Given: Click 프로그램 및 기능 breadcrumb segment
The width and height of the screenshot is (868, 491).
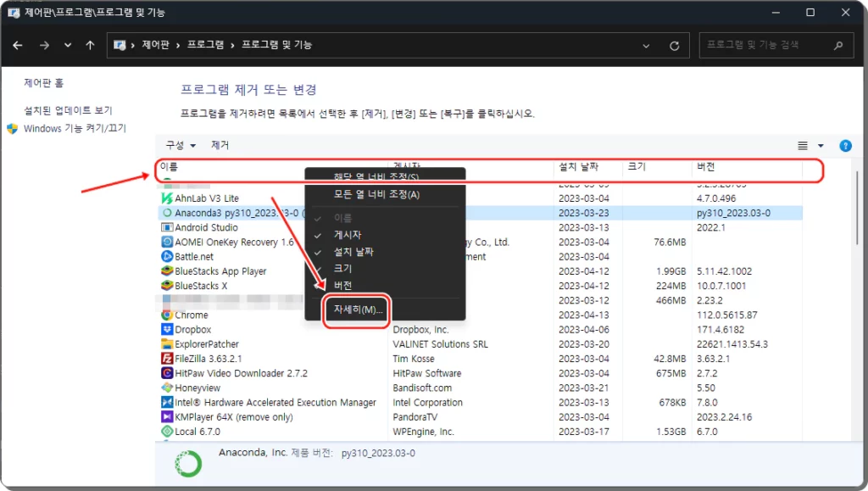Looking at the screenshot, I should coord(277,45).
